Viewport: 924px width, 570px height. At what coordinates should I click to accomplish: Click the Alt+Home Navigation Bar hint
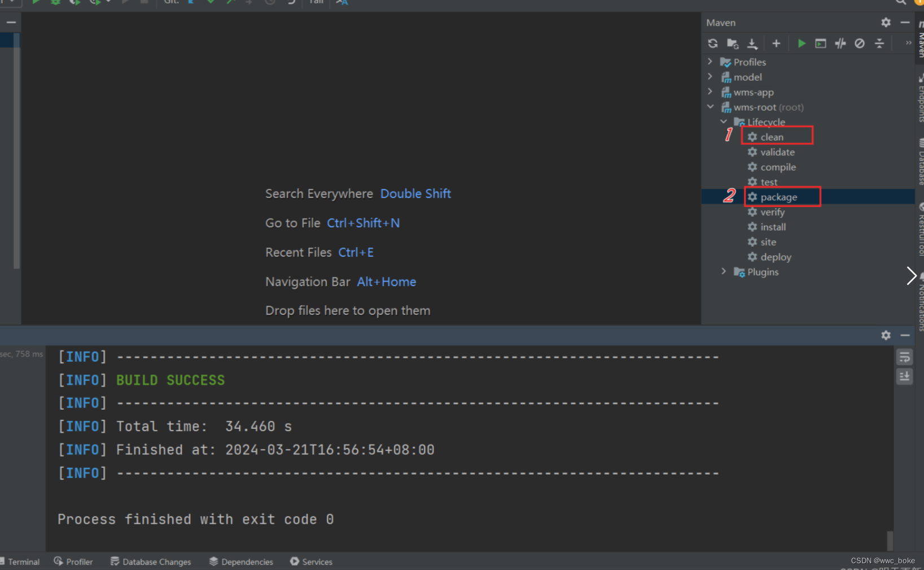click(387, 282)
